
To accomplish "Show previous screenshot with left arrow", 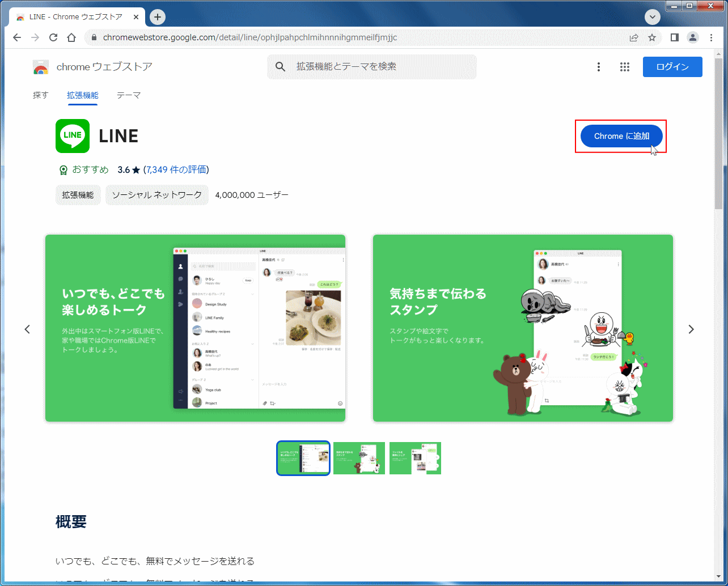I will [x=27, y=329].
